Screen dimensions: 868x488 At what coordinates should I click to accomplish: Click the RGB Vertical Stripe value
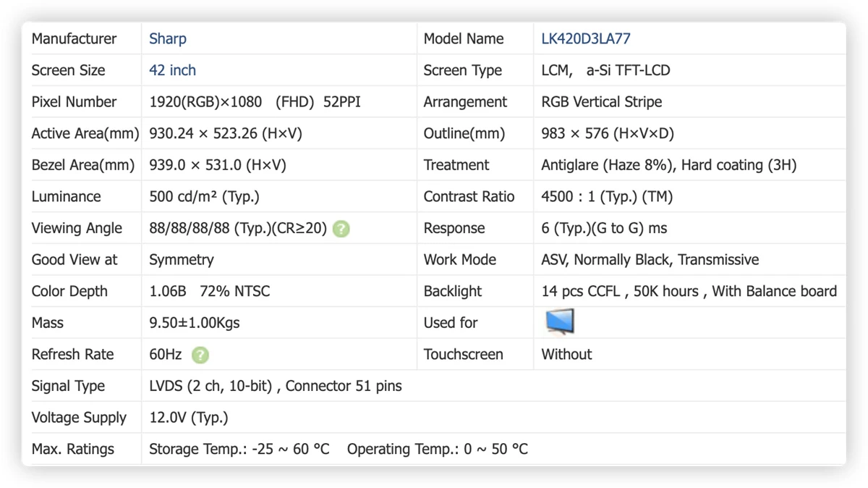602,102
